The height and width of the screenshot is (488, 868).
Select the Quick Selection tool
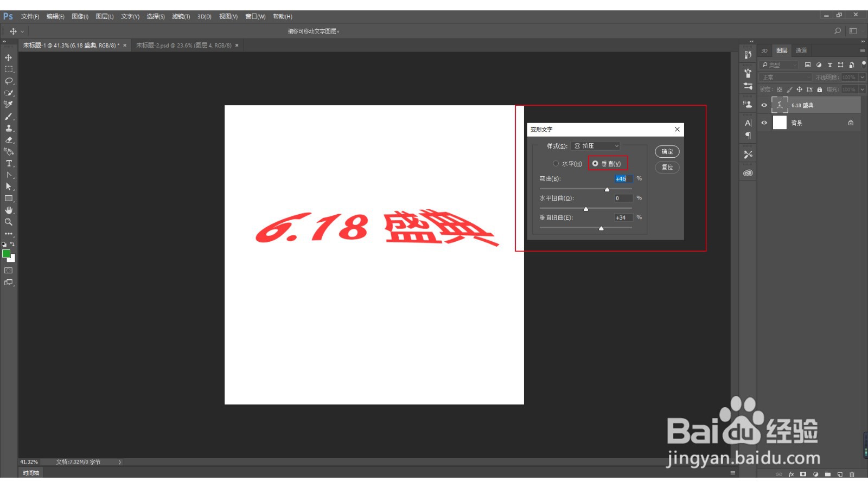[x=9, y=93]
